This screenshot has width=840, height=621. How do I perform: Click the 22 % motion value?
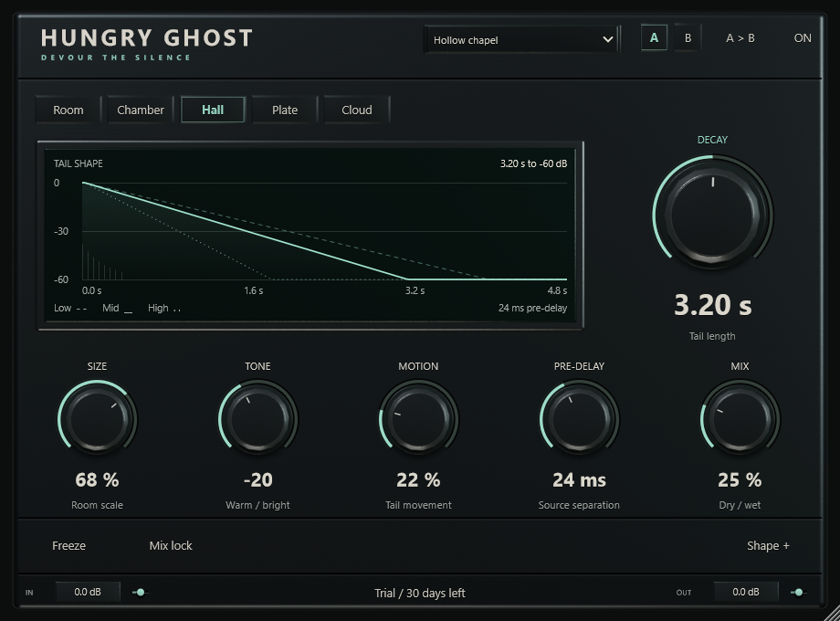[x=418, y=479]
